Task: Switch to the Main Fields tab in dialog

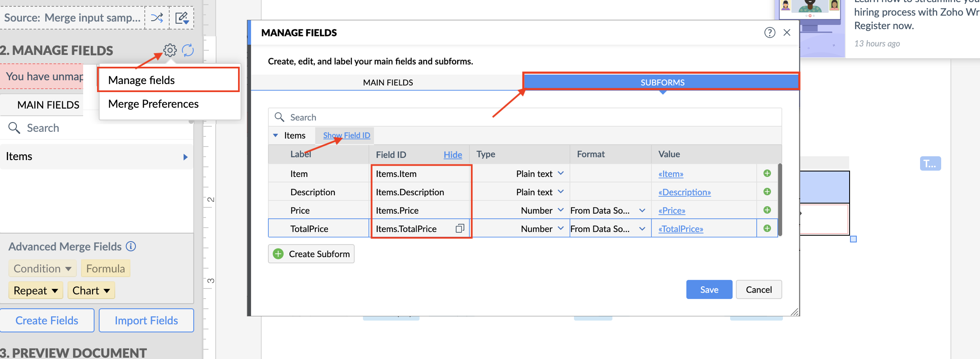Action: [387, 82]
